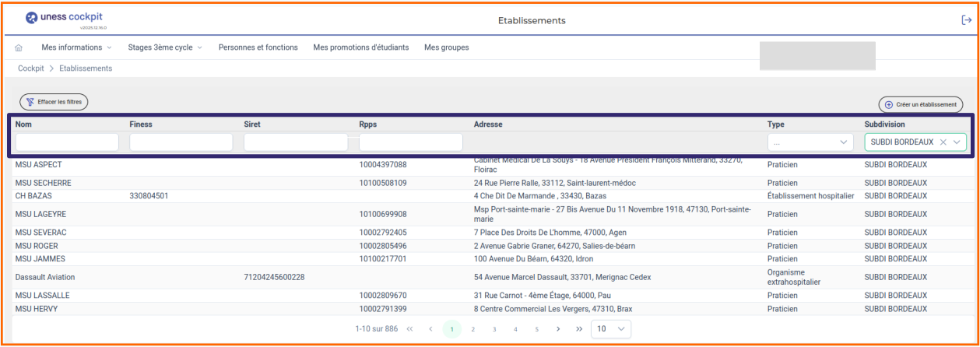Open the Stages 3ème cycle menu

coord(164,47)
